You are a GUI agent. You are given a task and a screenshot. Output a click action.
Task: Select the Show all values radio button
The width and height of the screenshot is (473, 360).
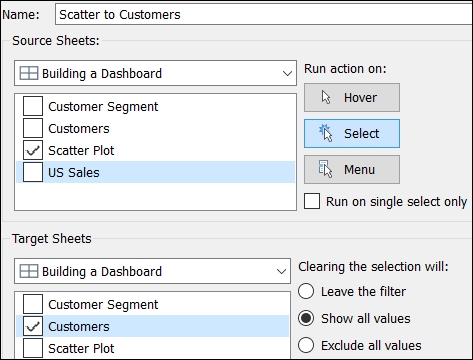[306, 318]
